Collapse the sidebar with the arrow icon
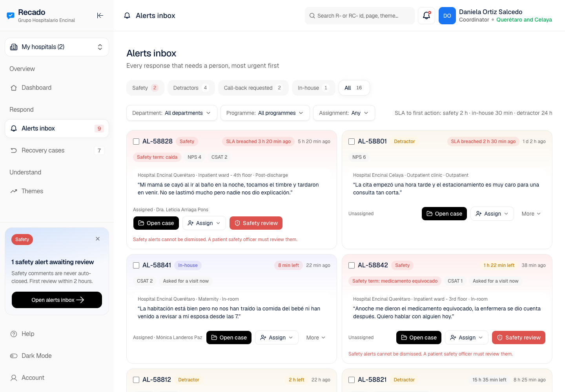 click(x=100, y=16)
